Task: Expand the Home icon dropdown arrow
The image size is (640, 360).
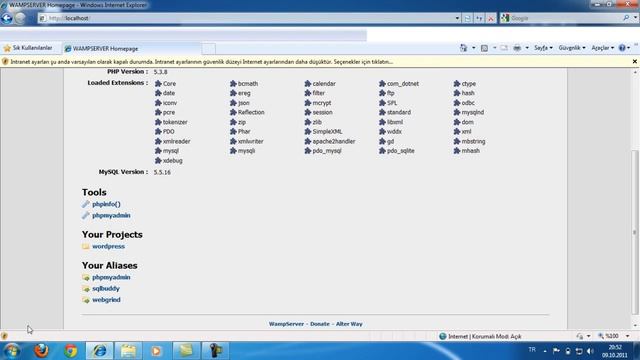Action: 473,48
